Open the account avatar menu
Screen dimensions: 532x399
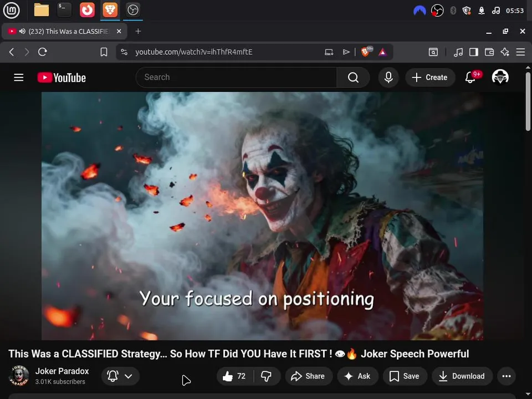click(x=500, y=77)
